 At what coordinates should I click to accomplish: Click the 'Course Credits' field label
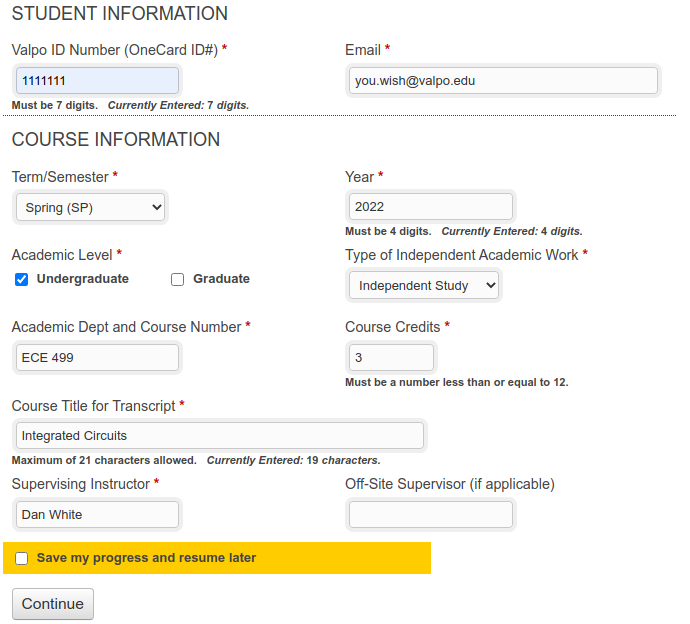click(393, 327)
